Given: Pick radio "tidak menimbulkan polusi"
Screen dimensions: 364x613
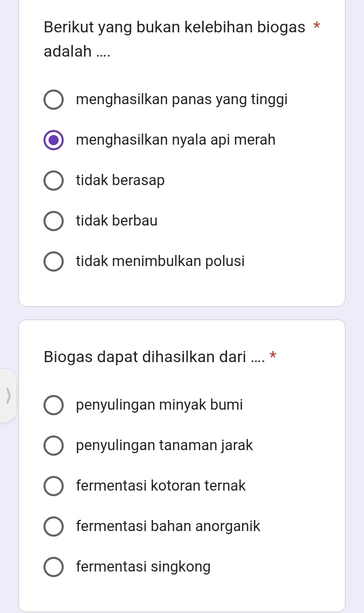Looking at the screenshot, I should click(x=54, y=262).
